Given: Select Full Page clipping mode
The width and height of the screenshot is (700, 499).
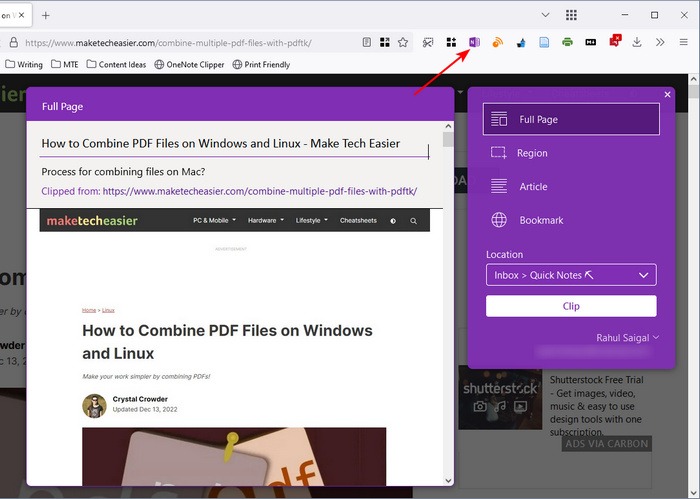Looking at the screenshot, I should (571, 119).
